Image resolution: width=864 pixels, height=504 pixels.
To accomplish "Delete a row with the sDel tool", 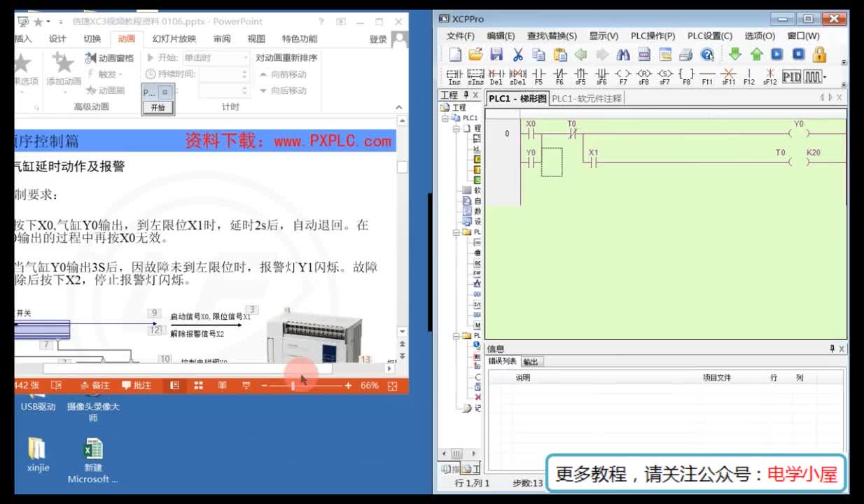I will tap(517, 76).
